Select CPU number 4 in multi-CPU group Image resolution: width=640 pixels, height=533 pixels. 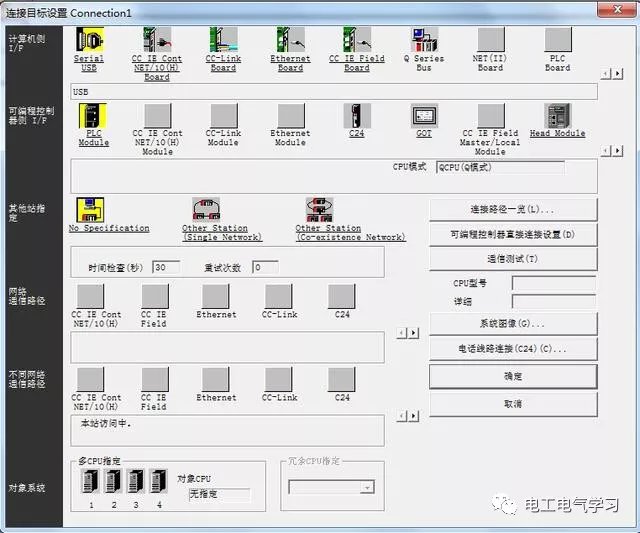pyautogui.click(x=158, y=482)
